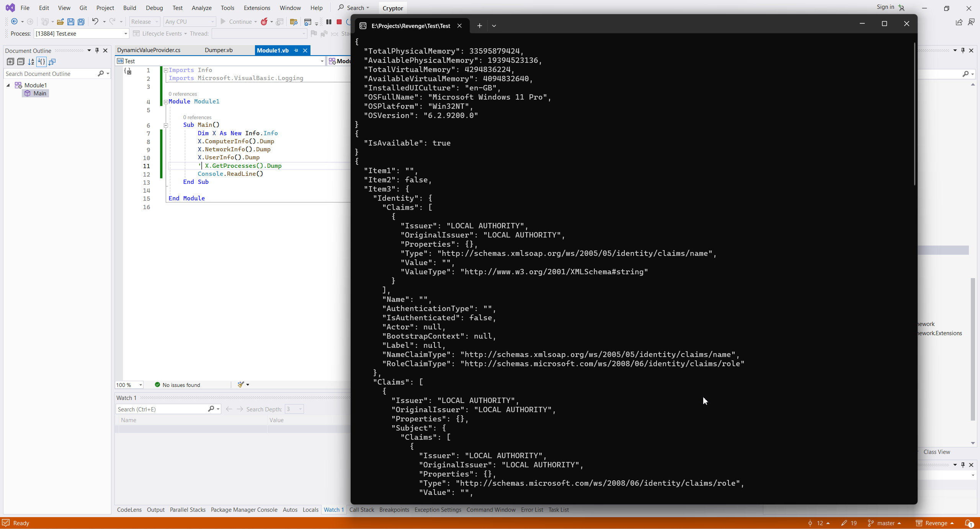
Task: Switch to the Dumper.vb tab
Action: [x=219, y=50]
